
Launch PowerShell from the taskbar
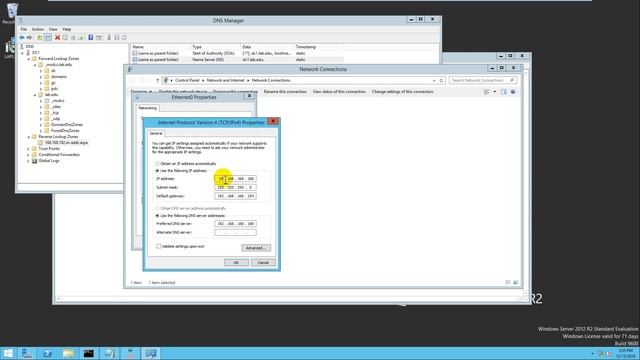pyautogui.click(x=47, y=353)
